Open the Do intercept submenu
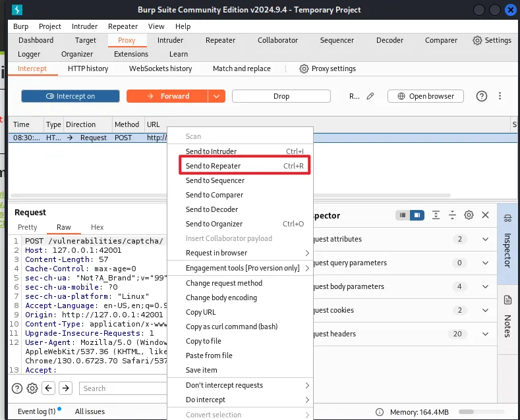520x420 pixels. [241, 400]
